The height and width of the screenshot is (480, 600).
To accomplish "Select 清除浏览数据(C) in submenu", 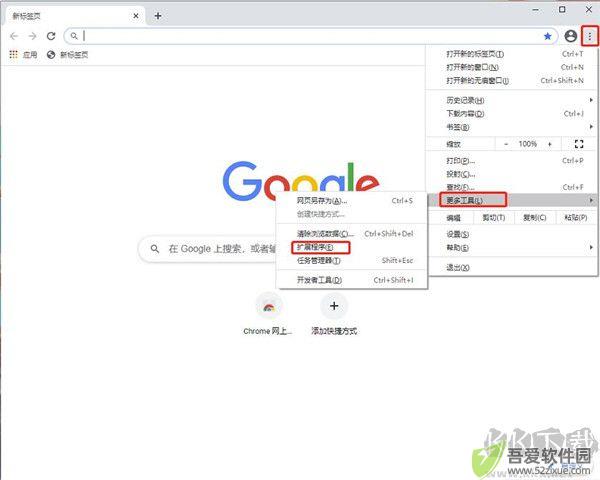I will point(352,234).
